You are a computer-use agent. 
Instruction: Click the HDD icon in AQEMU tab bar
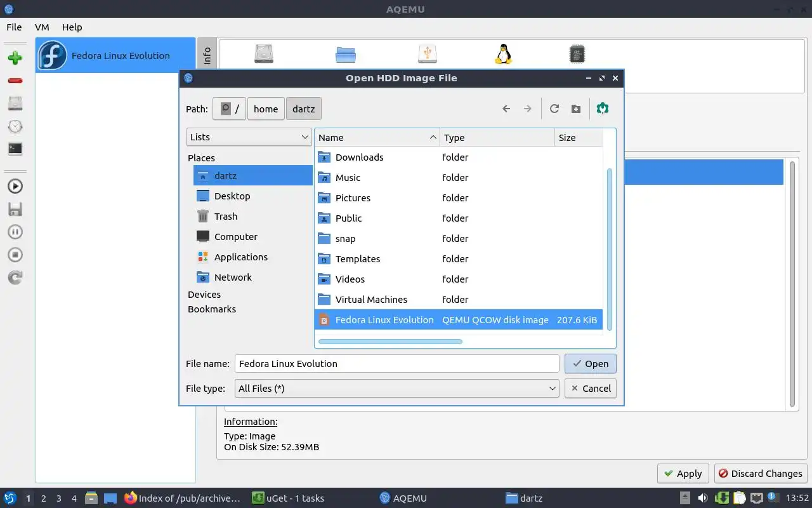coord(264,54)
